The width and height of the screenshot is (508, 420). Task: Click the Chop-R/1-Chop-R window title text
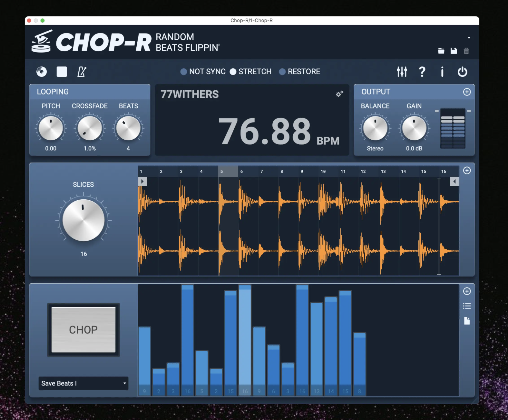point(252,20)
